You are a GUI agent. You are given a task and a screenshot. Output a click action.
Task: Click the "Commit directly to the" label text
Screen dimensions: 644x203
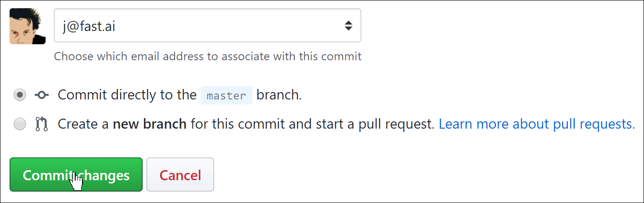[x=127, y=95]
